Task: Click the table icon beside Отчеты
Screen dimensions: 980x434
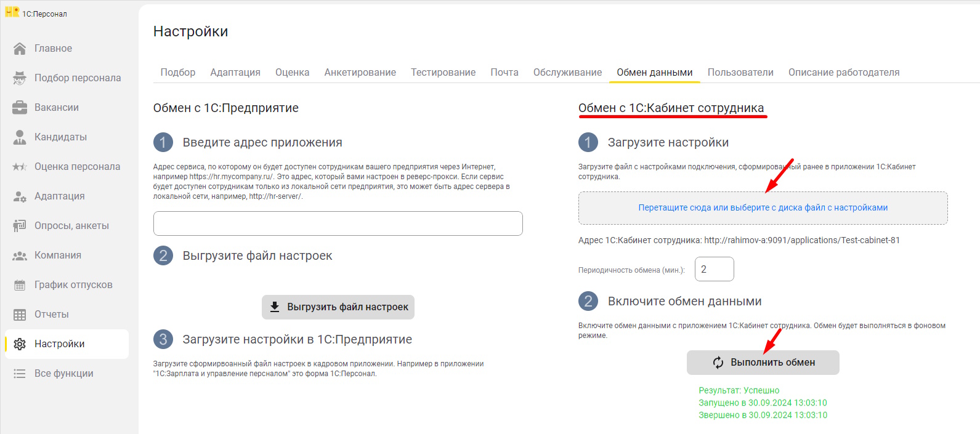Action: click(x=20, y=315)
